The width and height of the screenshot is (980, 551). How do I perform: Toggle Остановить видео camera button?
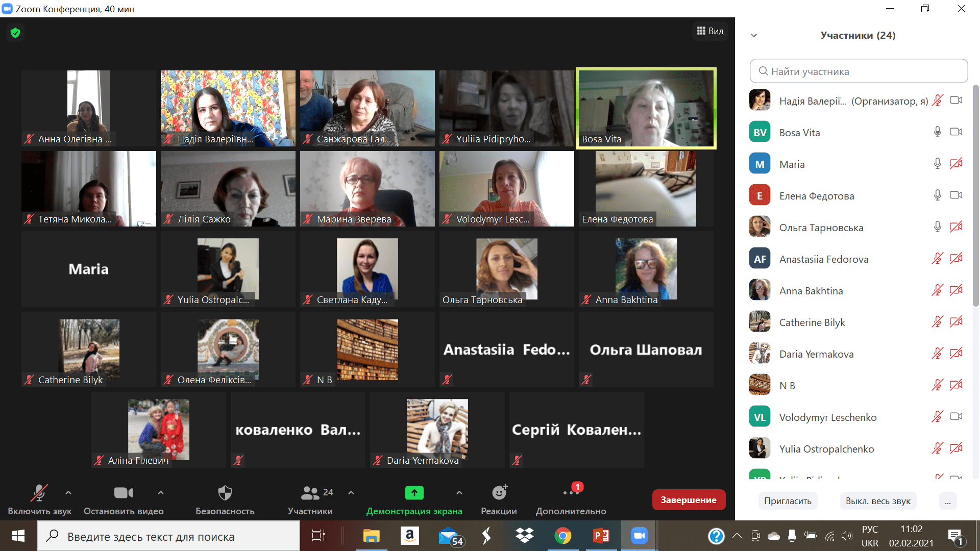click(x=123, y=493)
